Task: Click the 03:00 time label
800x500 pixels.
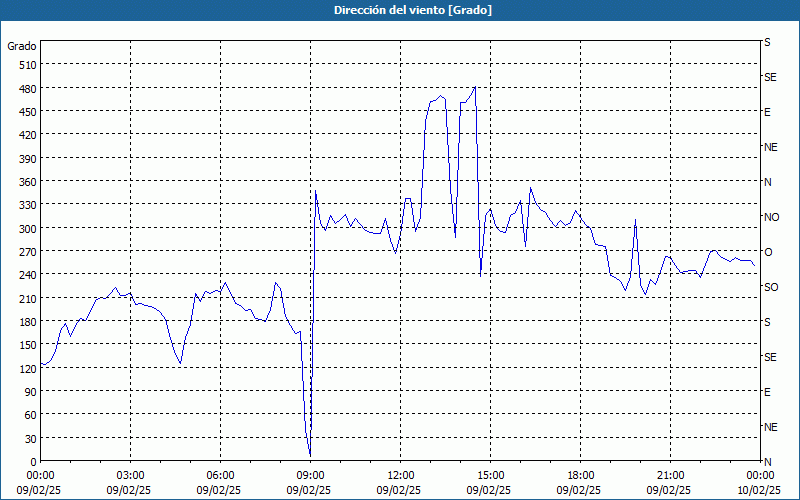Action: coord(131,476)
